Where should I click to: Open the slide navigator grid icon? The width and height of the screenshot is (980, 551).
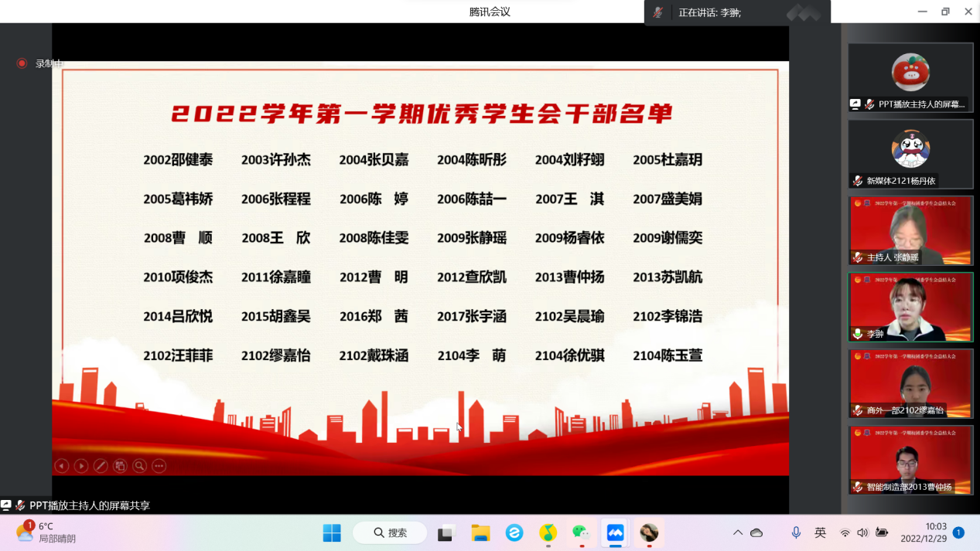pos(120,465)
